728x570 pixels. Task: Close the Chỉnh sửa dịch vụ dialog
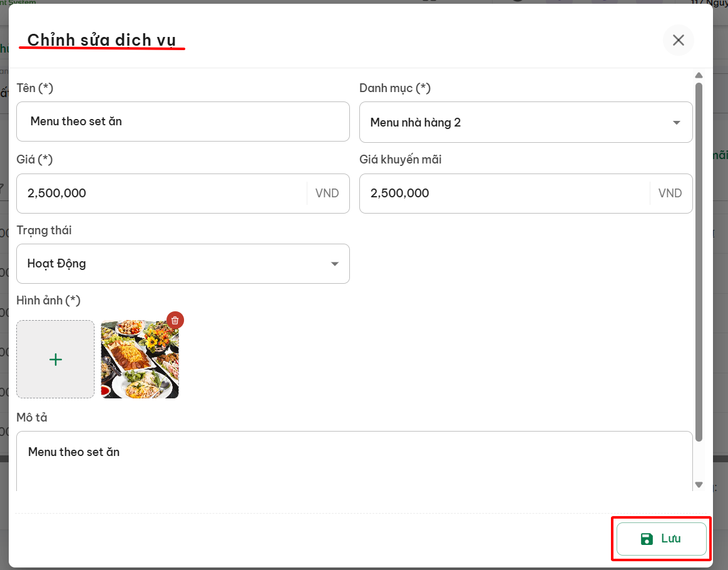679,41
